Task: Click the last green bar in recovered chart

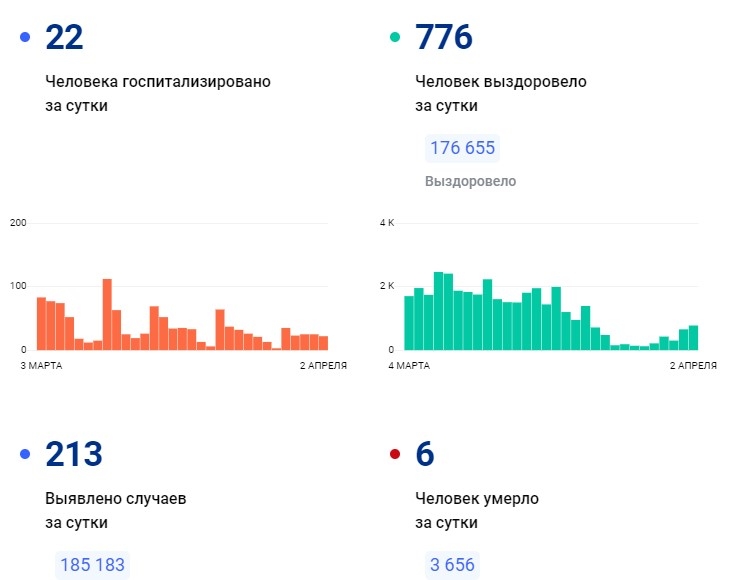Action: (693, 337)
